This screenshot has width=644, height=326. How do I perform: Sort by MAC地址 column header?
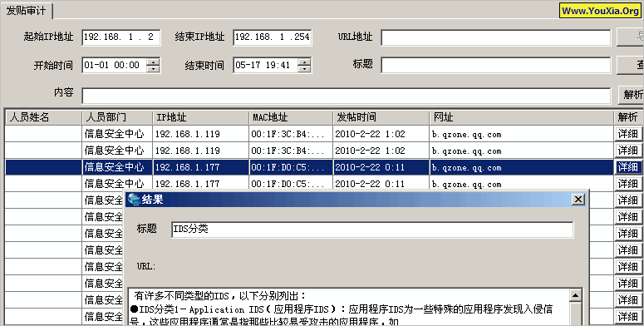(x=291, y=117)
